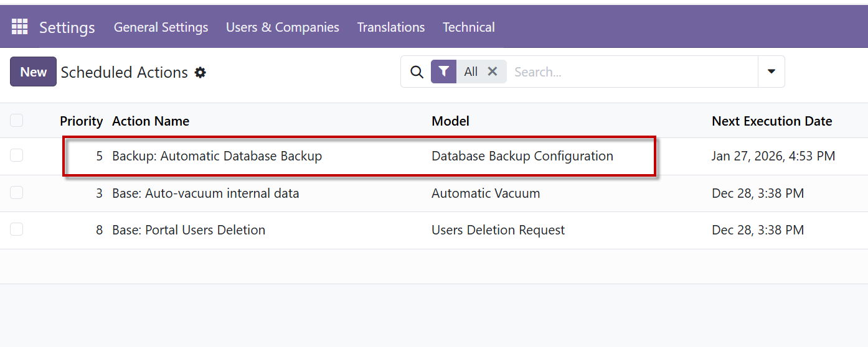868x347 pixels.
Task: Go to General Settings
Action: (161, 27)
